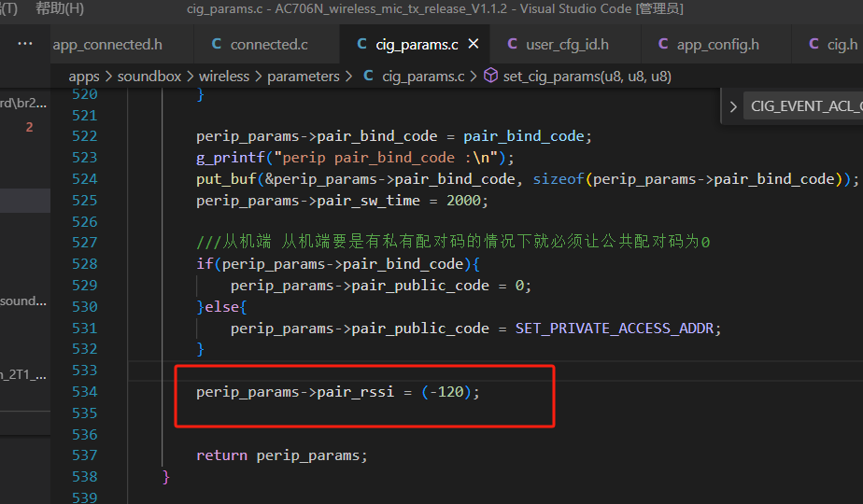Close the cig_params.c tab

[474, 44]
